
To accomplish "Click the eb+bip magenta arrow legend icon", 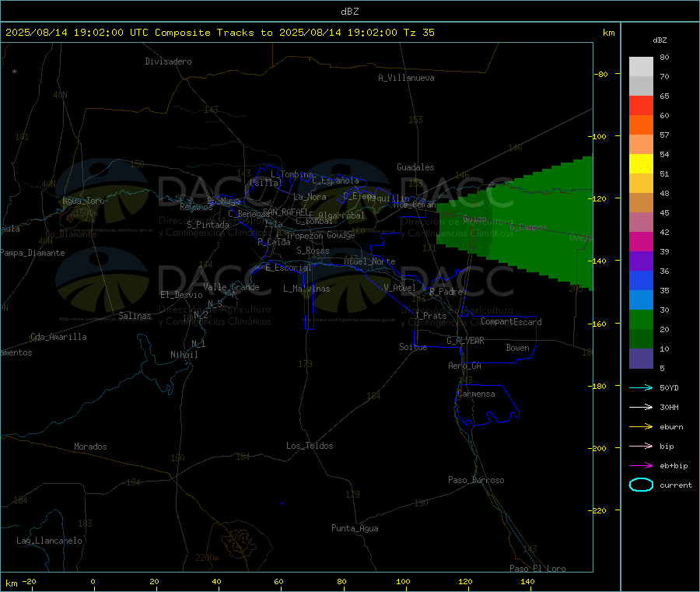I will click(641, 466).
